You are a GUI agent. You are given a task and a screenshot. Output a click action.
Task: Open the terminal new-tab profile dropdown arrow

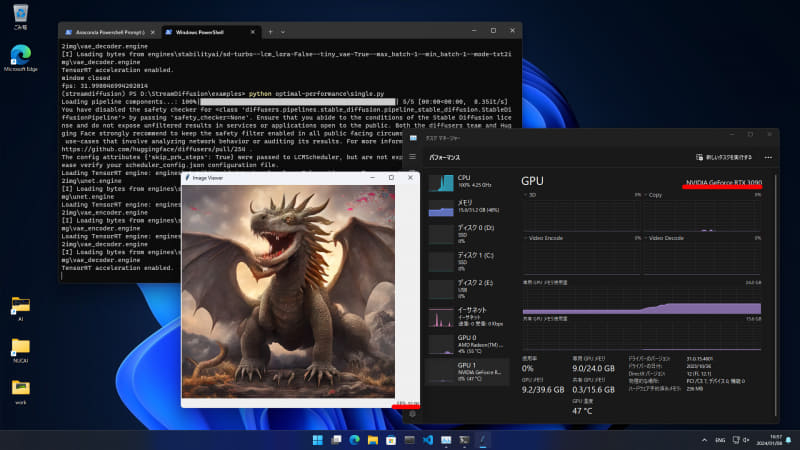[x=283, y=32]
